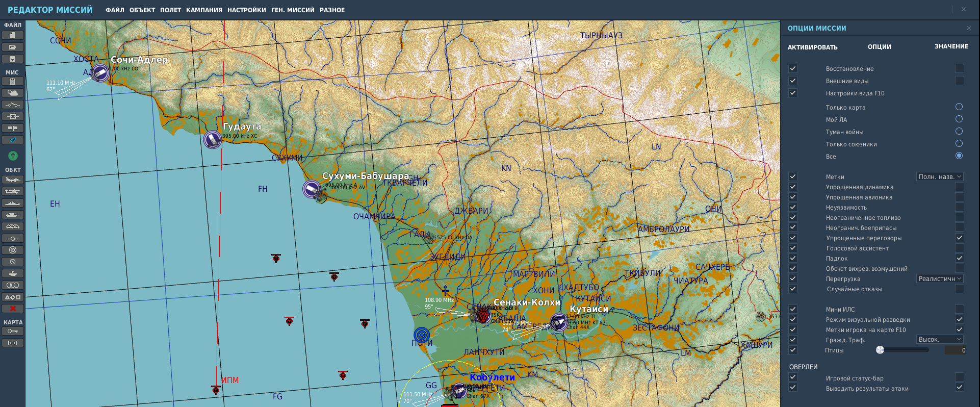980x407 pixels.
Task: Click the Птицы slider handle
Action: pyautogui.click(x=880, y=350)
